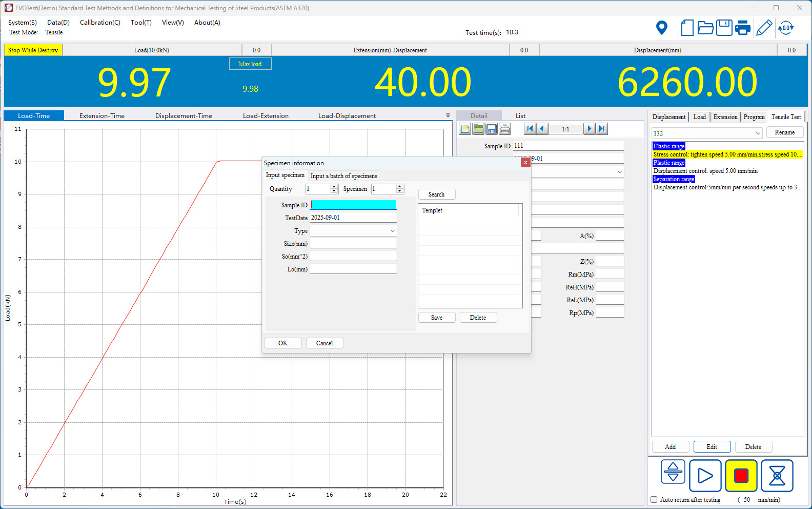Click the pencil edit icon in toolbar
The image size is (812, 509).
(x=764, y=28)
